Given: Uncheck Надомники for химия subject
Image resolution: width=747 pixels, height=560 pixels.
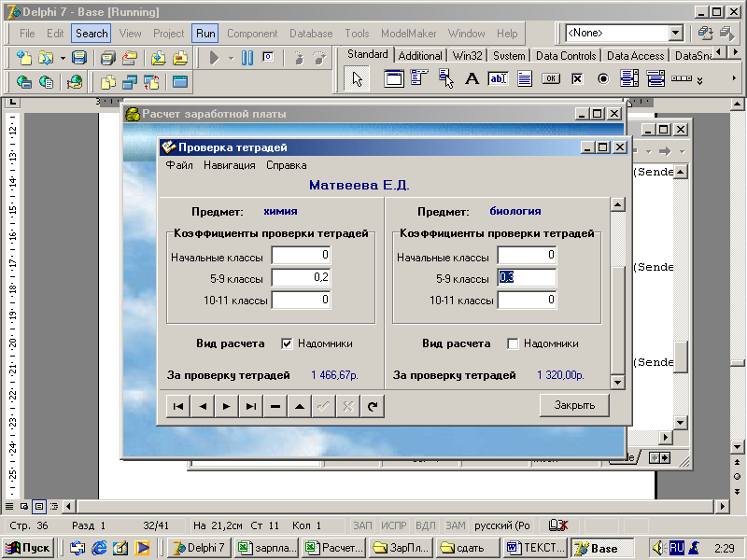Looking at the screenshot, I should point(288,343).
